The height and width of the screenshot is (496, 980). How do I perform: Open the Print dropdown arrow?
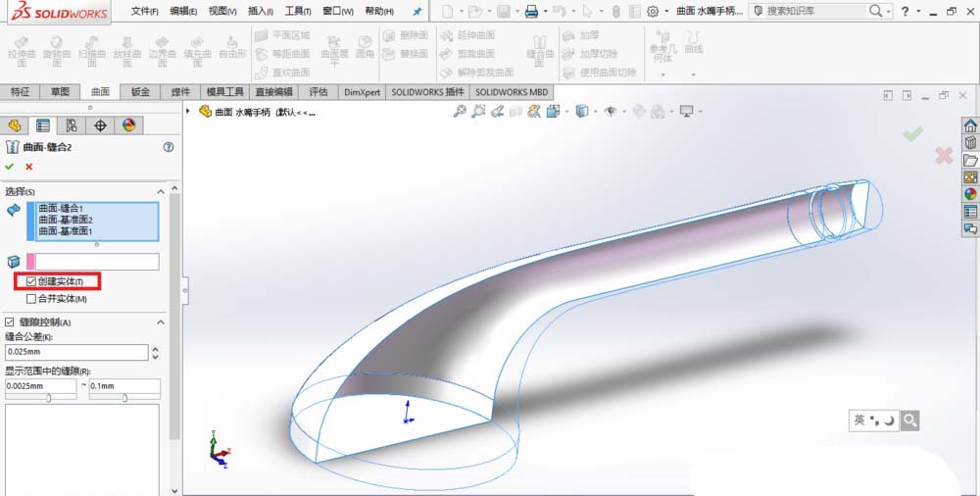pyautogui.click(x=545, y=11)
